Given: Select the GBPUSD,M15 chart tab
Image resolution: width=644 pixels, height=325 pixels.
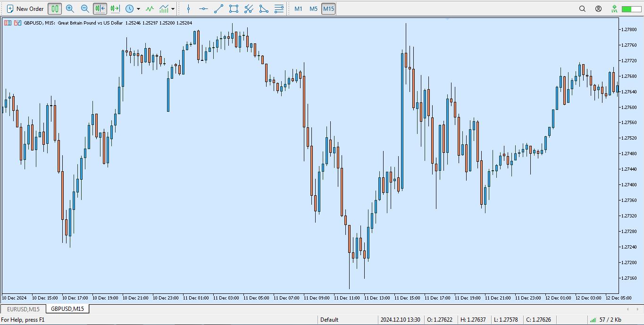Looking at the screenshot, I should tap(67, 309).
